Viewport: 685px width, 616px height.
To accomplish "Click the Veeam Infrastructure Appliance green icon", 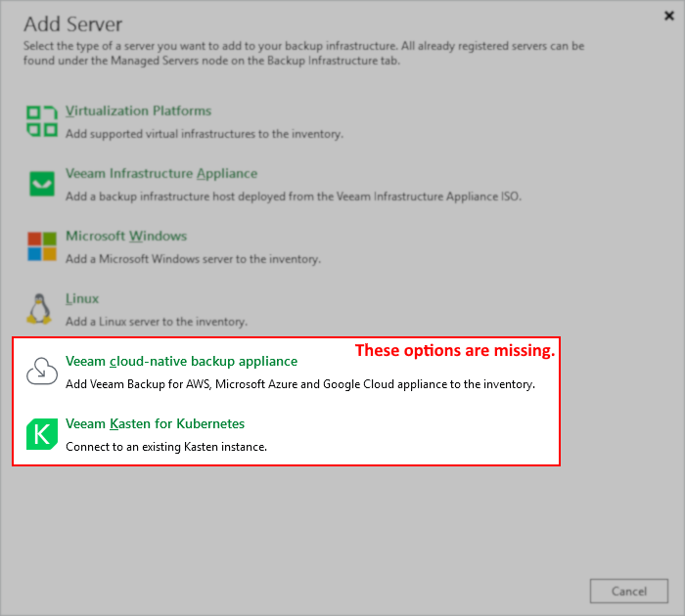I will pos(42,184).
